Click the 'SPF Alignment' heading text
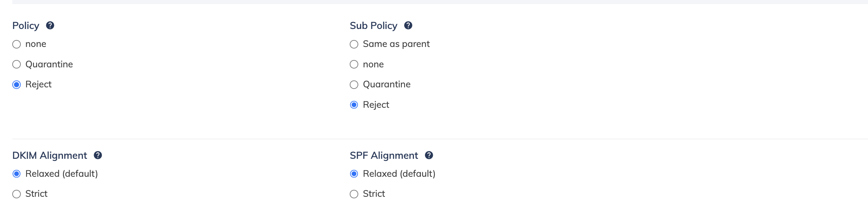The width and height of the screenshot is (868, 218). (x=384, y=156)
